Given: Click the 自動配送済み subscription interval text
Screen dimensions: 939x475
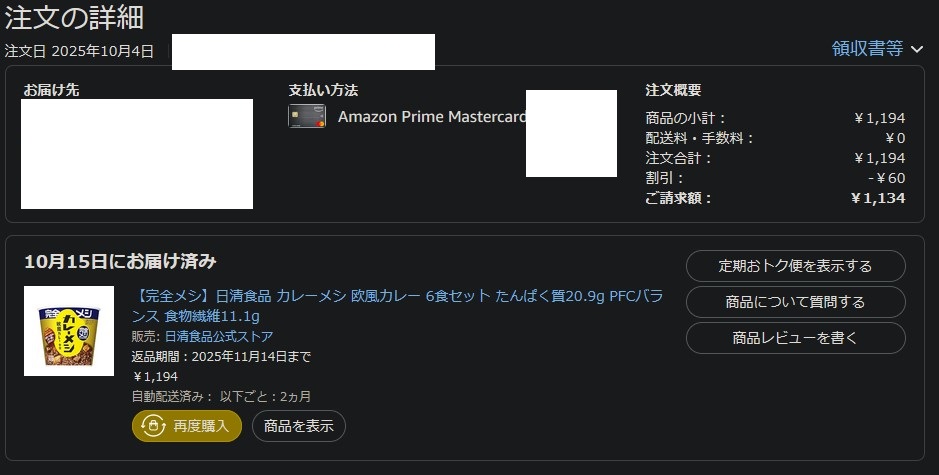Looking at the screenshot, I should (x=222, y=396).
